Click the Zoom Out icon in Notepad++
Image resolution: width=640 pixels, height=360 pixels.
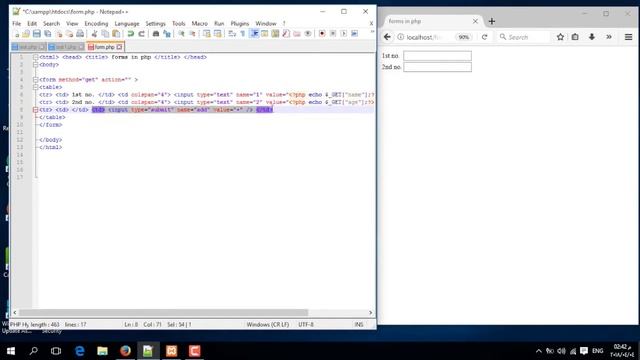tap(192, 34)
